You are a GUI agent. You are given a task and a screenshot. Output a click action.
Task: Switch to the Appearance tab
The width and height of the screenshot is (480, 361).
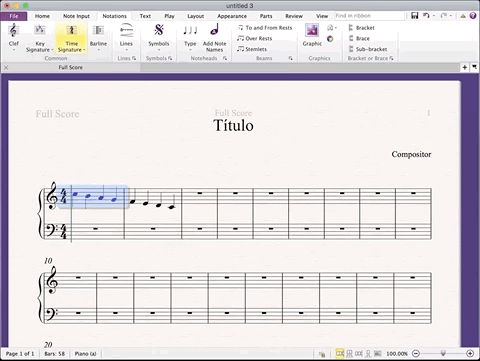tap(232, 16)
